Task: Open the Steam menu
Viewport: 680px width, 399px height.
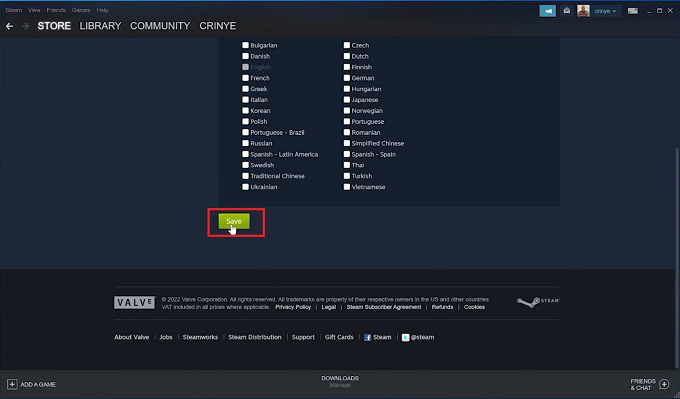Action: coord(13,10)
